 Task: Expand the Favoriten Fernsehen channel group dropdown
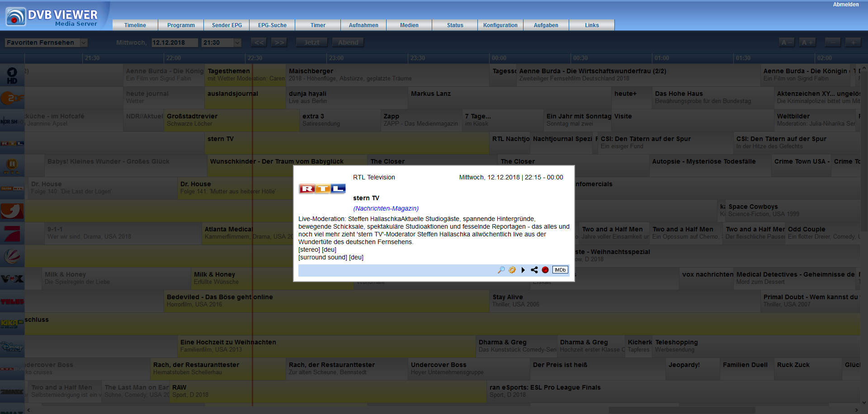pyautogui.click(x=46, y=42)
